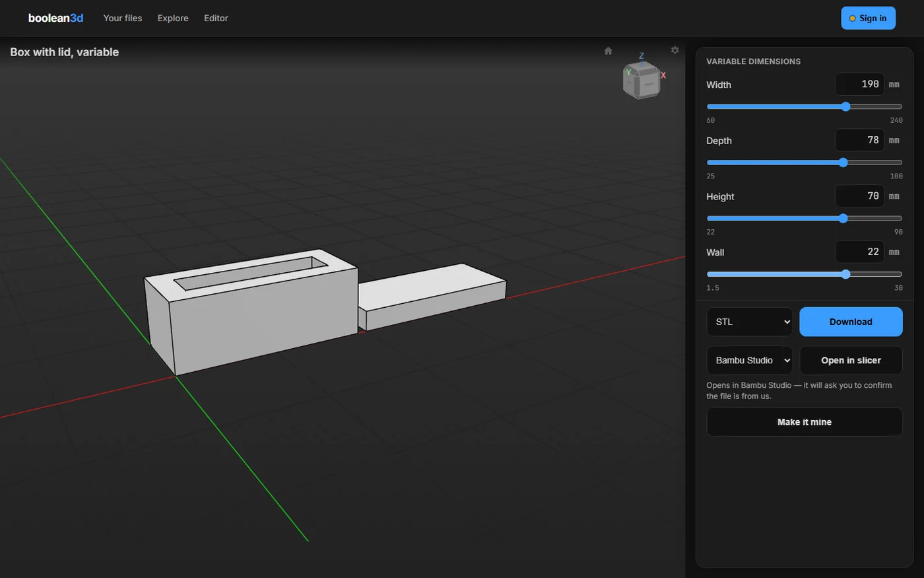Focus the Wall value field

859,252
